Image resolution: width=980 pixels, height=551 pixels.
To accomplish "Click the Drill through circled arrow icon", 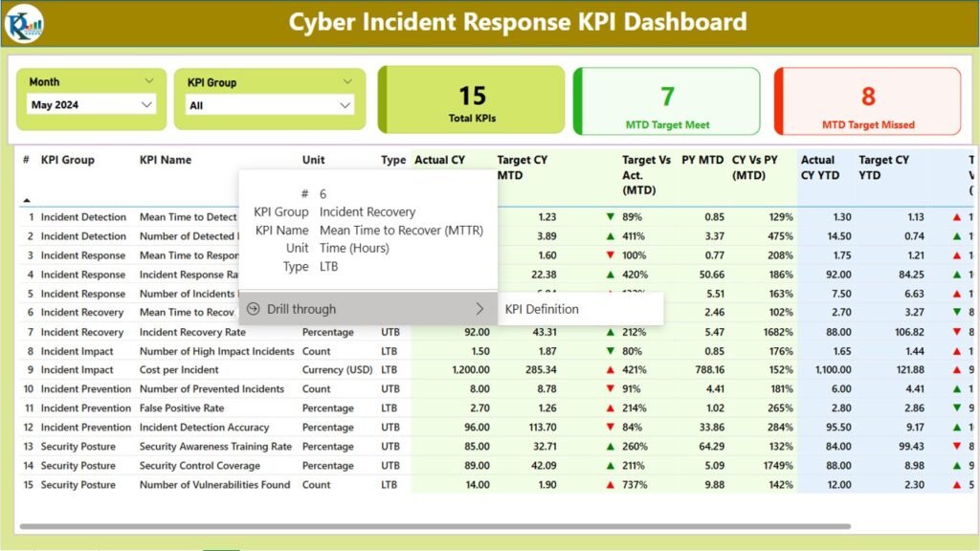I will click(253, 309).
